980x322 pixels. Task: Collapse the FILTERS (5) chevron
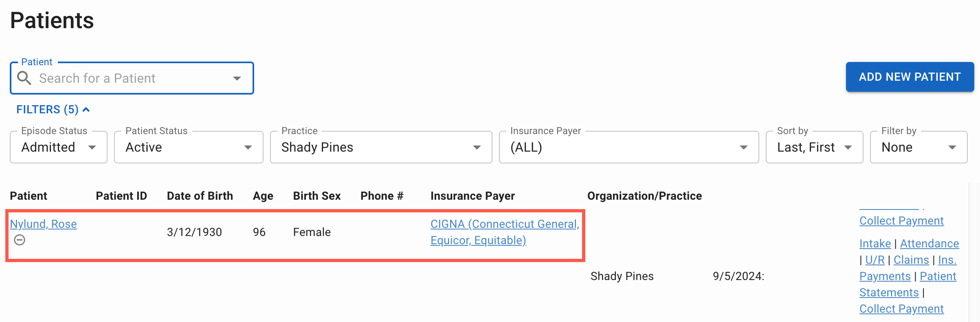tap(86, 110)
